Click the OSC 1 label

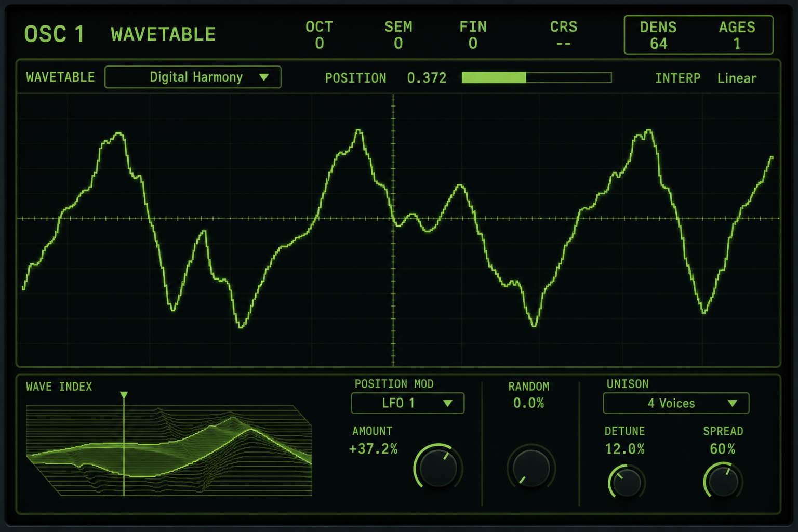[x=54, y=34]
